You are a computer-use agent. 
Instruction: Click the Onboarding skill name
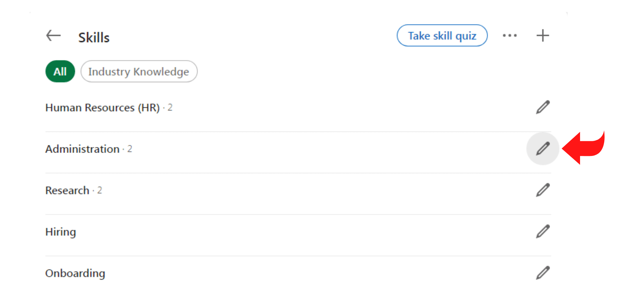pyautogui.click(x=75, y=273)
